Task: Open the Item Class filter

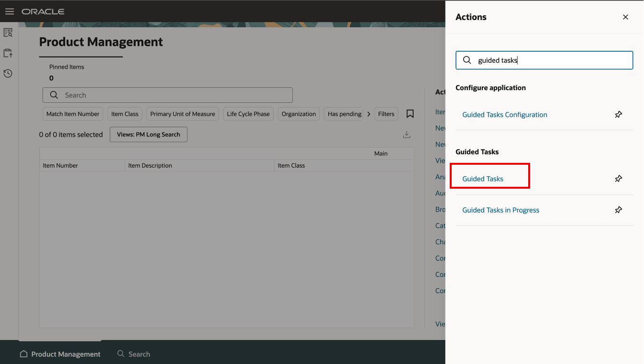Action: (124, 114)
